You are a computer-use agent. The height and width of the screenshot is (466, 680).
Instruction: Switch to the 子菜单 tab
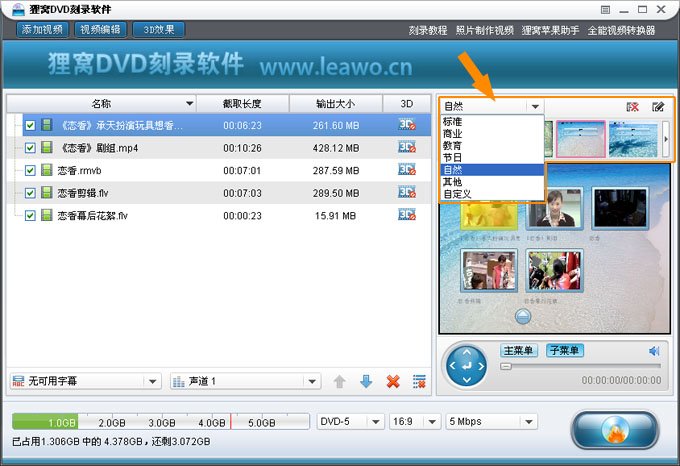565,350
